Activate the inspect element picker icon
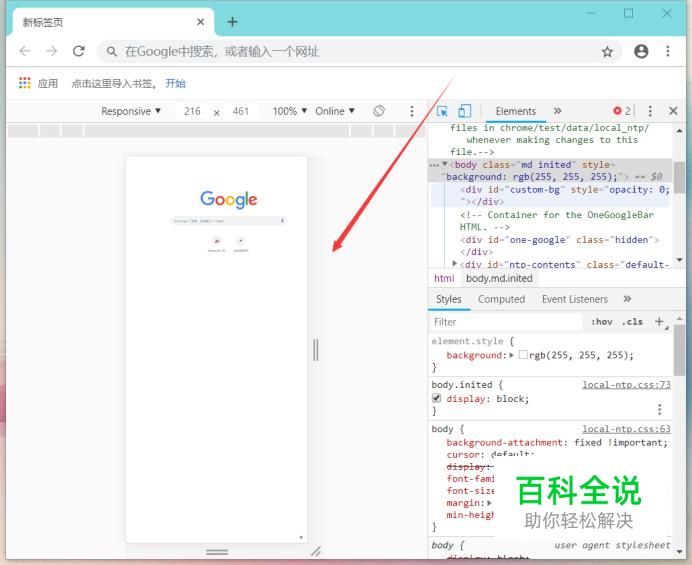Image resolution: width=692 pixels, height=565 pixels. (x=442, y=111)
